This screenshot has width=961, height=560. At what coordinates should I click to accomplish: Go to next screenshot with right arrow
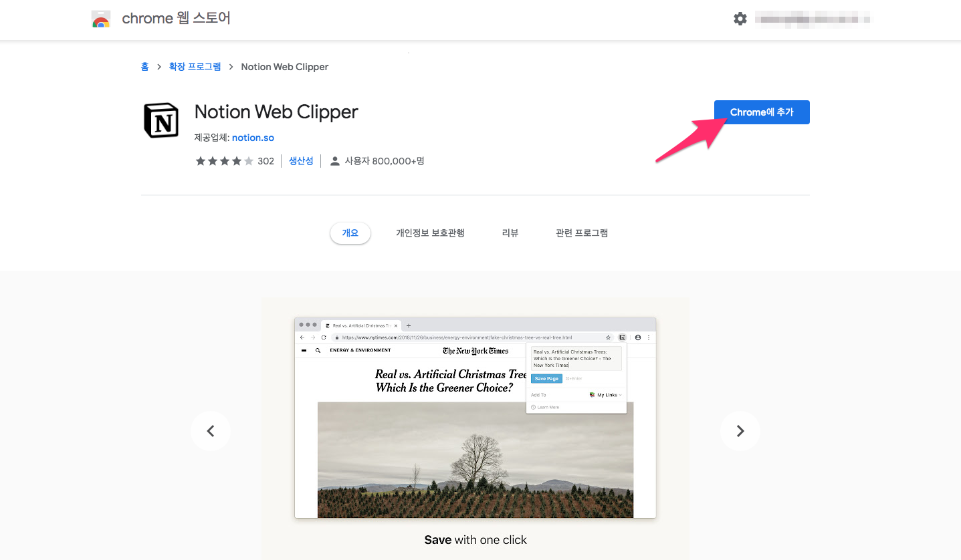[740, 431]
